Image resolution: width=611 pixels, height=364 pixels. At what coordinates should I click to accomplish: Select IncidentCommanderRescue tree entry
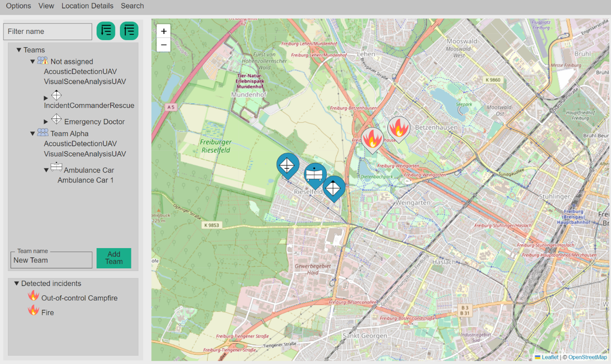89,105
